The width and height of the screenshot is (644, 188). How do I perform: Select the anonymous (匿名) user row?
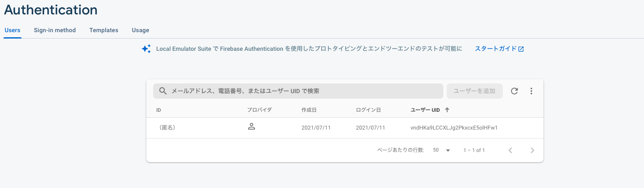point(344,127)
